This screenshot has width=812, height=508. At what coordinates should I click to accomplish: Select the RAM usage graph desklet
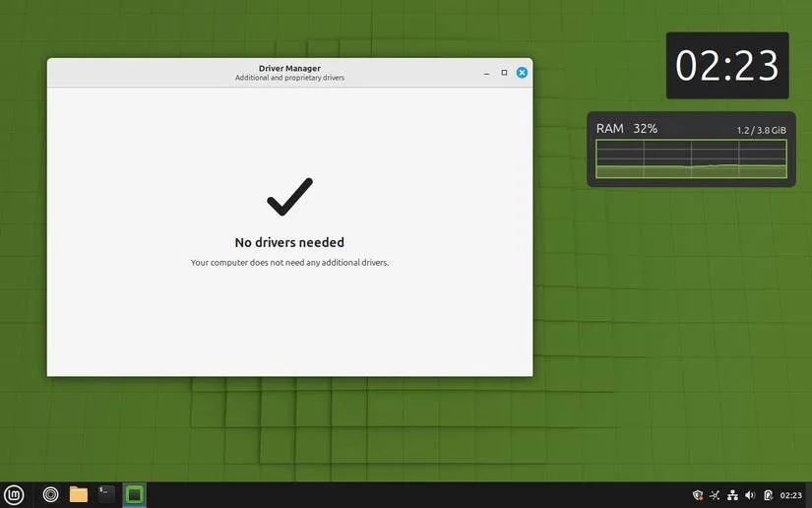pos(691,149)
